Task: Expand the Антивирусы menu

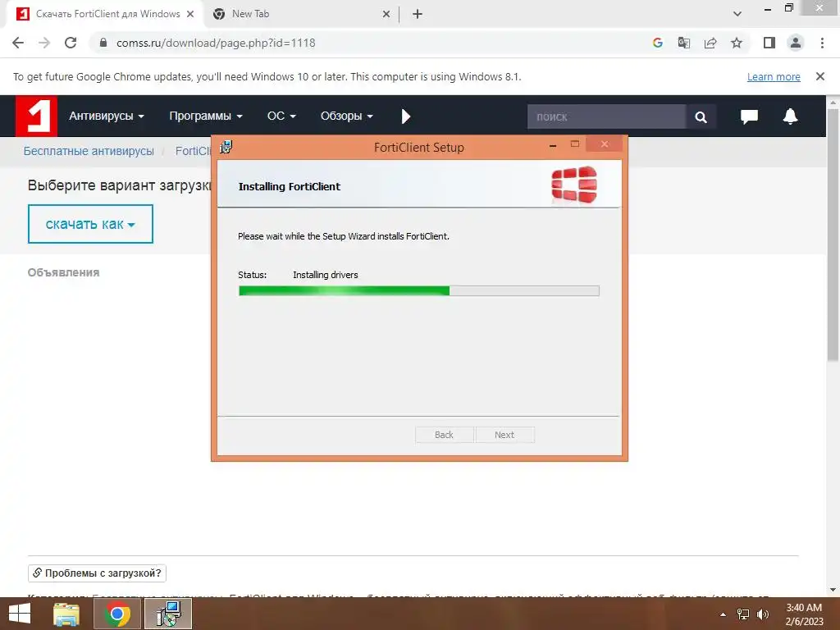Action: 107,116
